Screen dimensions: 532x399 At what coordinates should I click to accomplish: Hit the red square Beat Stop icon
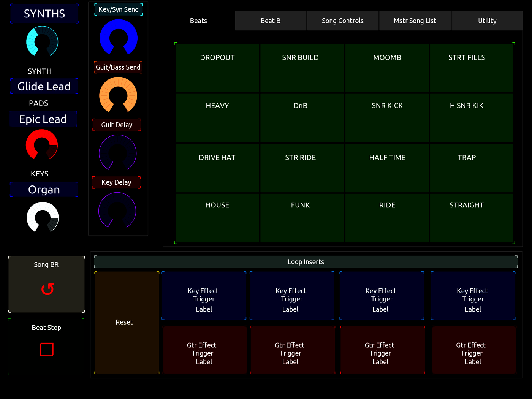pyautogui.click(x=47, y=349)
